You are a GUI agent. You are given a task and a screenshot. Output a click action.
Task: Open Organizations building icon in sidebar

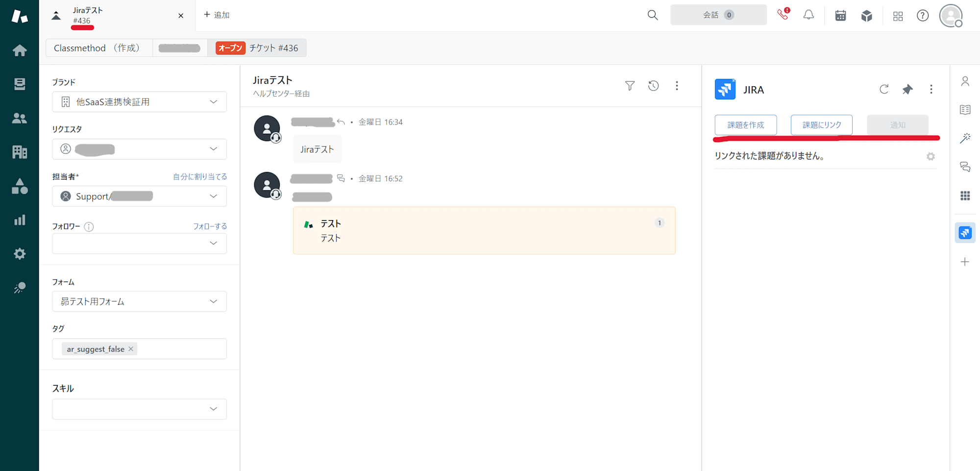pyautogui.click(x=20, y=152)
